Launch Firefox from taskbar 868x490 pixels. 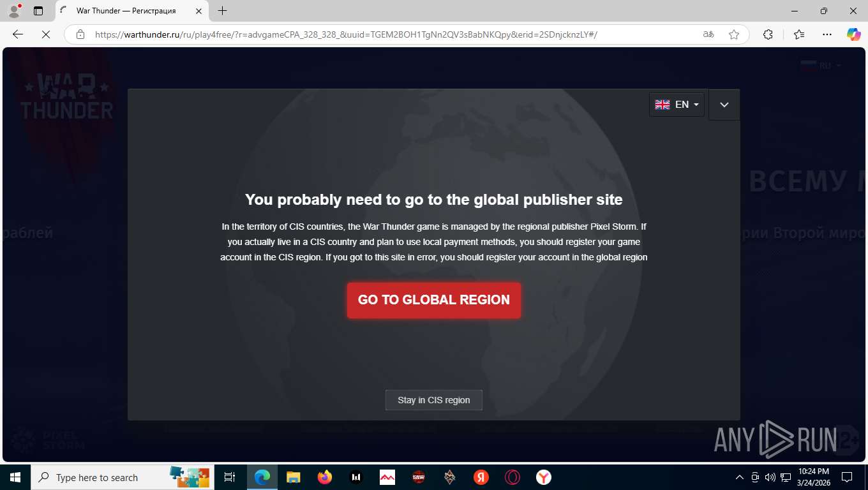[325, 477]
